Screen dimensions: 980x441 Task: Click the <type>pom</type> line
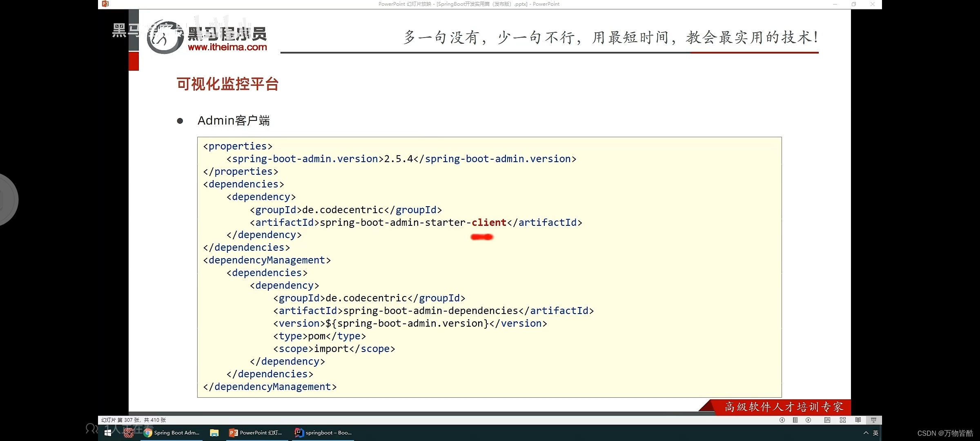(320, 336)
